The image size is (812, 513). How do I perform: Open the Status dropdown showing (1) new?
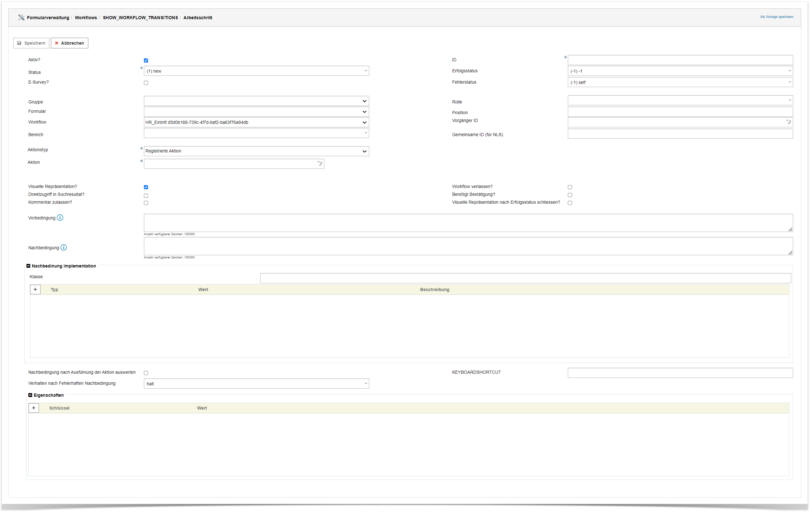coord(256,71)
